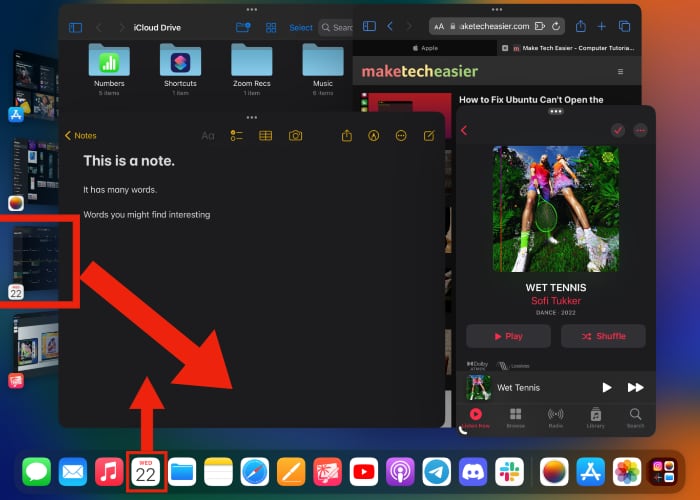Open Discord app in the dock
Image resolution: width=700 pixels, height=500 pixels.
[473, 471]
